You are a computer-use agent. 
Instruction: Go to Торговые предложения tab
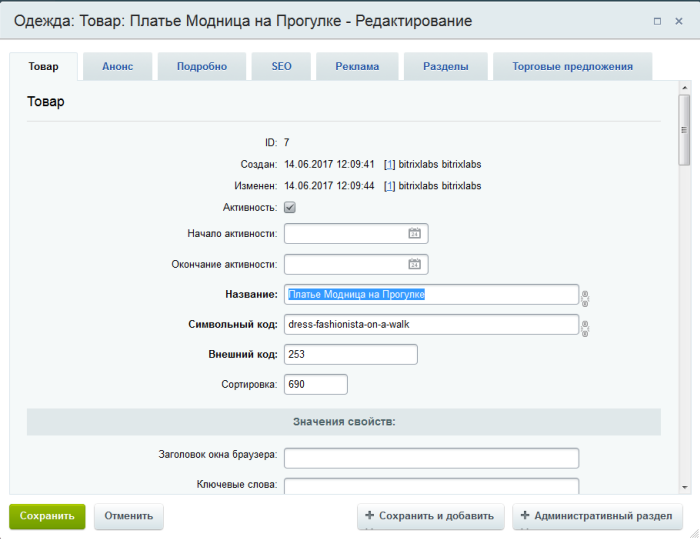[x=572, y=67]
